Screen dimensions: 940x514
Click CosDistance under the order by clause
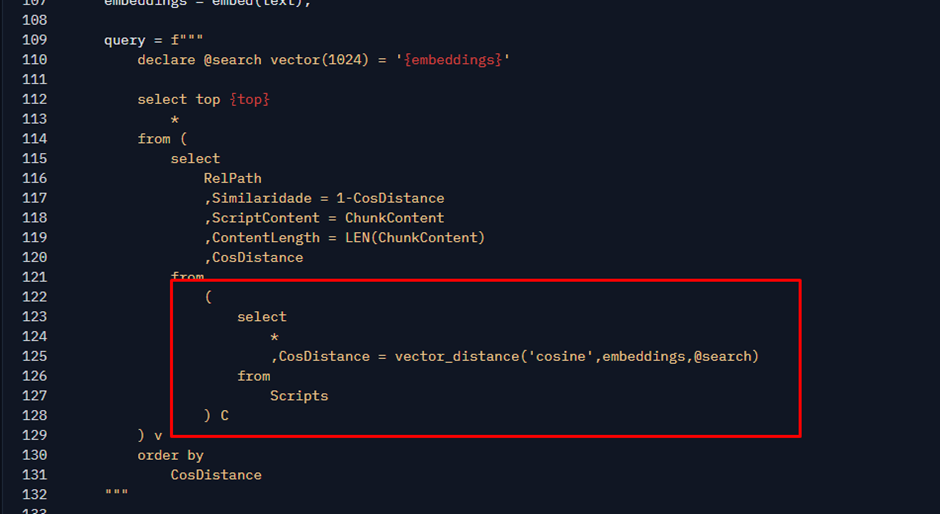[216, 475]
